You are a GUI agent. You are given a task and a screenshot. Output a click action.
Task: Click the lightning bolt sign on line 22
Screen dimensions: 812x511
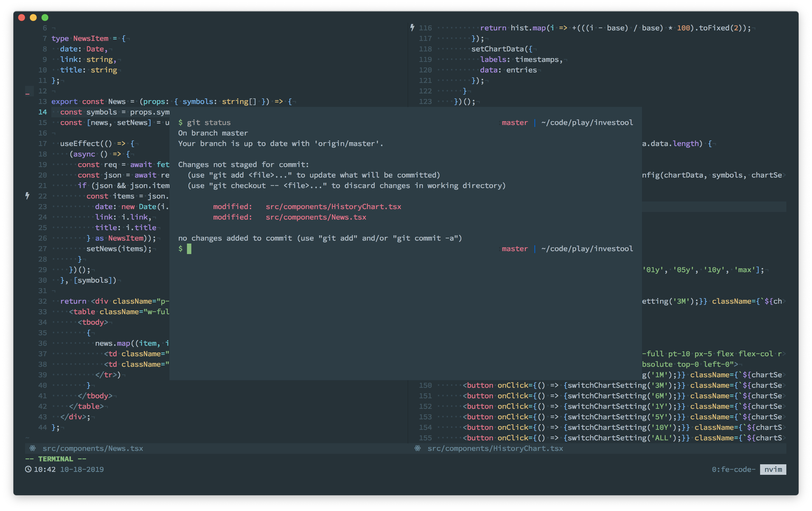click(x=28, y=196)
